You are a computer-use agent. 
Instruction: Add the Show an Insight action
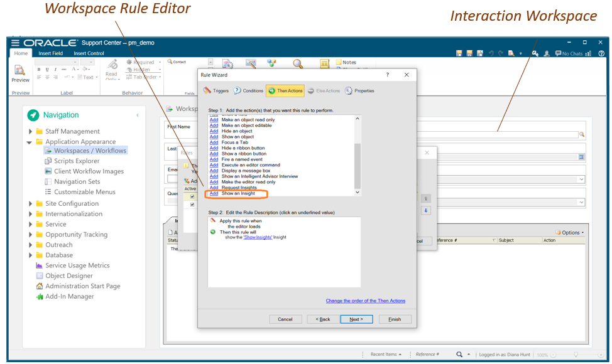(214, 193)
